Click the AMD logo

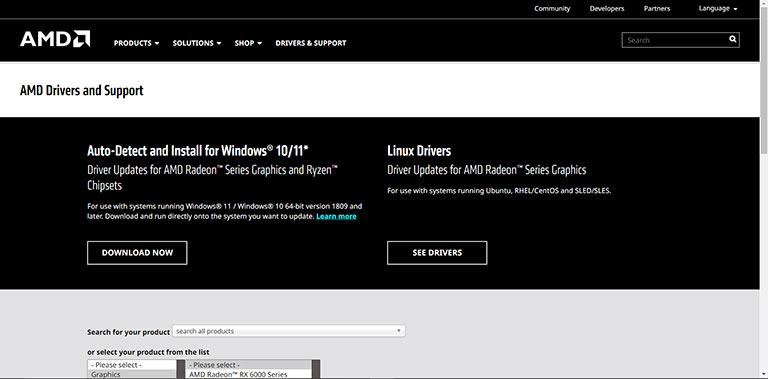click(55, 39)
